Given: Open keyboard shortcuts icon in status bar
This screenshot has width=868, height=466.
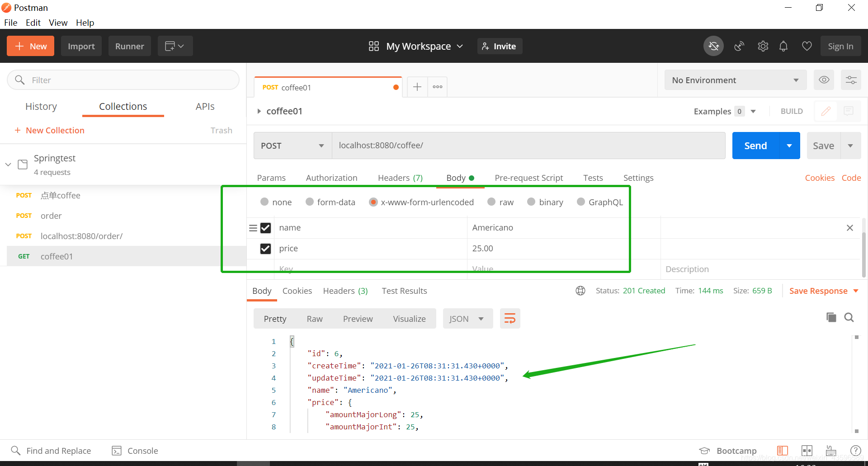Looking at the screenshot, I should (831, 451).
